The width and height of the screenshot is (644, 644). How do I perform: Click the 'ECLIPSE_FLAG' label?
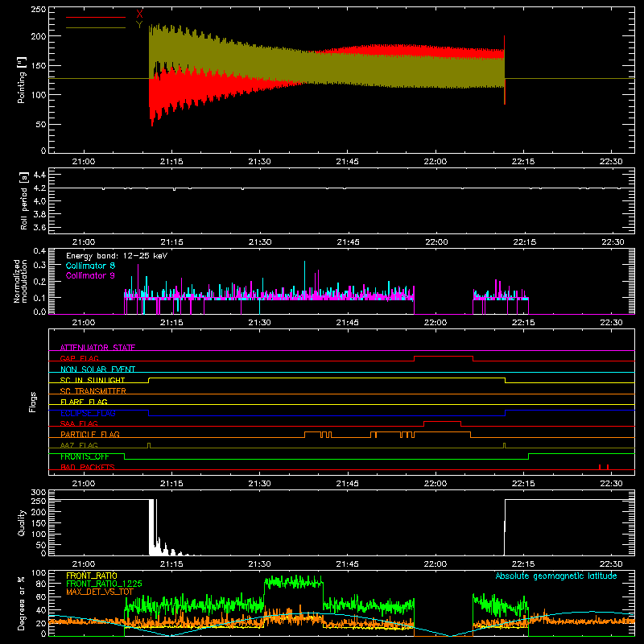pyautogui.click(x=88, y=413)
